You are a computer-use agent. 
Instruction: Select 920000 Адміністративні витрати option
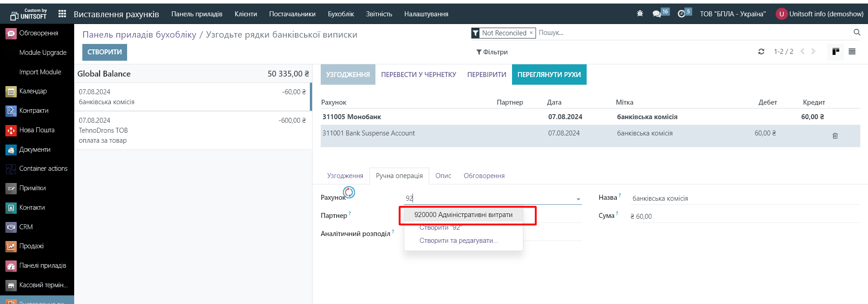coord(463,215)
